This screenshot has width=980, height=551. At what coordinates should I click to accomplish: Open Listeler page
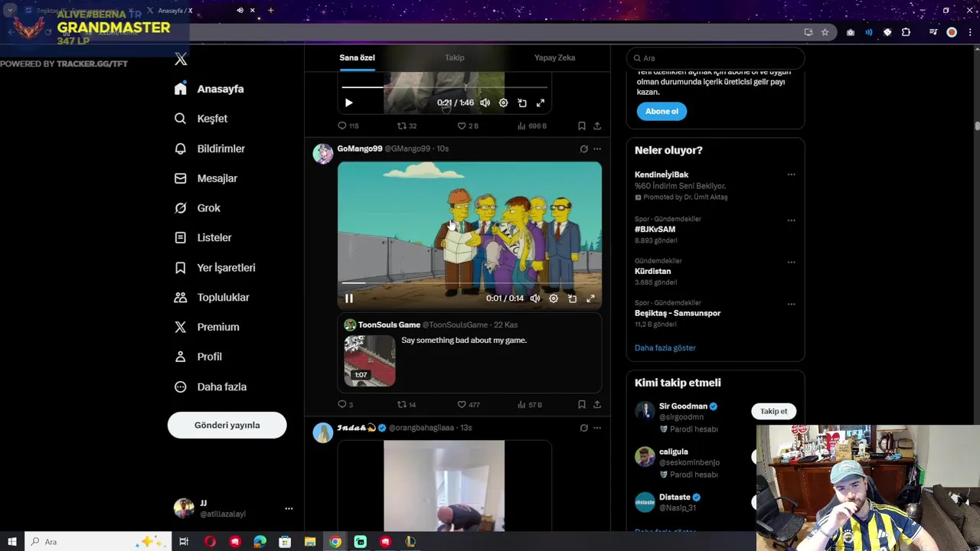point(203,238)
